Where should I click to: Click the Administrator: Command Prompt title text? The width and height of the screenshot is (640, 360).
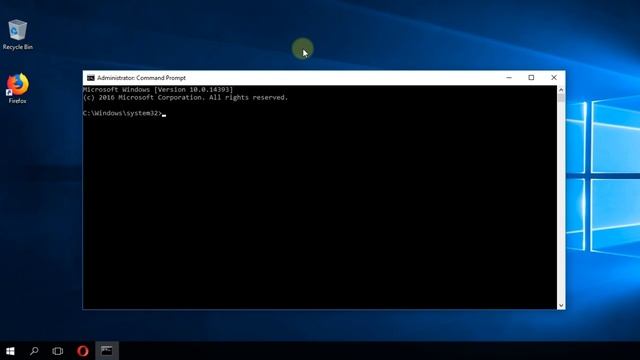pyautogui.click(x=141, y=78)
